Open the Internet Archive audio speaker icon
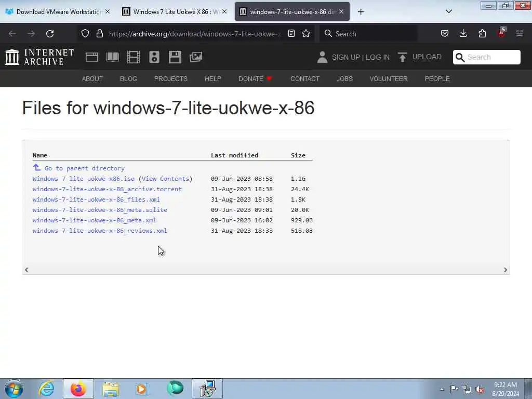Image resolution: width=532 pixels, height=399 pixels. [x=154, y=57]
